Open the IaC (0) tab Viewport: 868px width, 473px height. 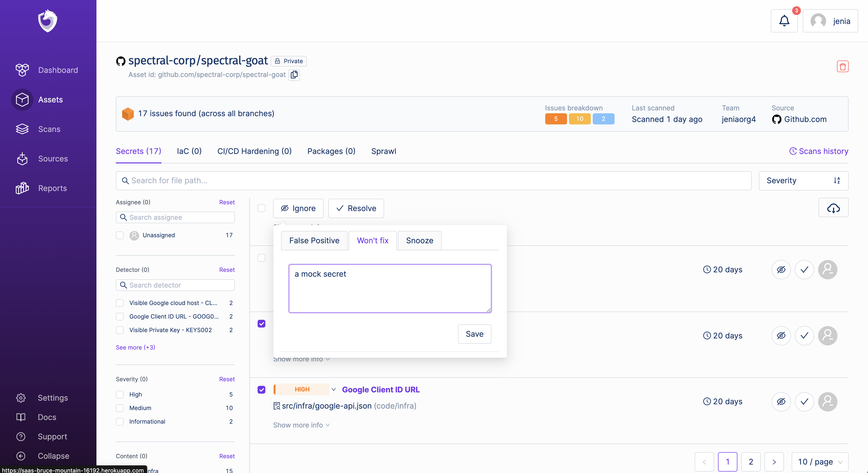coord(189,151)
